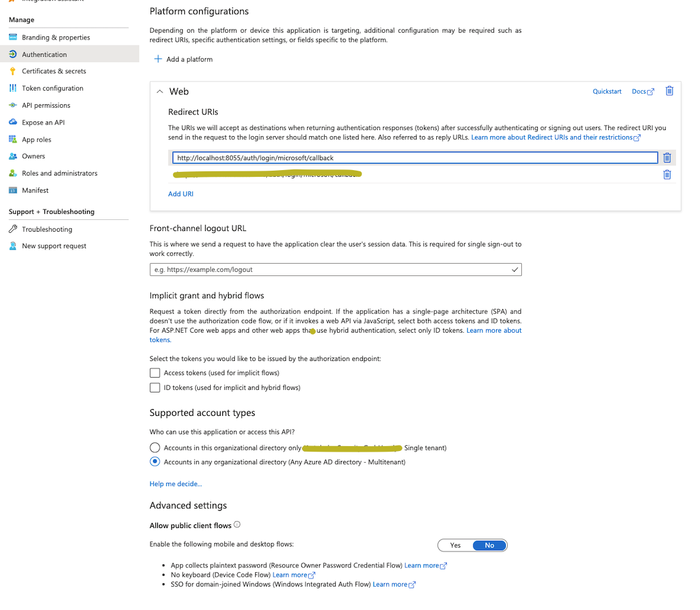Viewport: 700px width, 610px height.
Task: Enable the Access tokens checkbox
Action: click(155, 373)
